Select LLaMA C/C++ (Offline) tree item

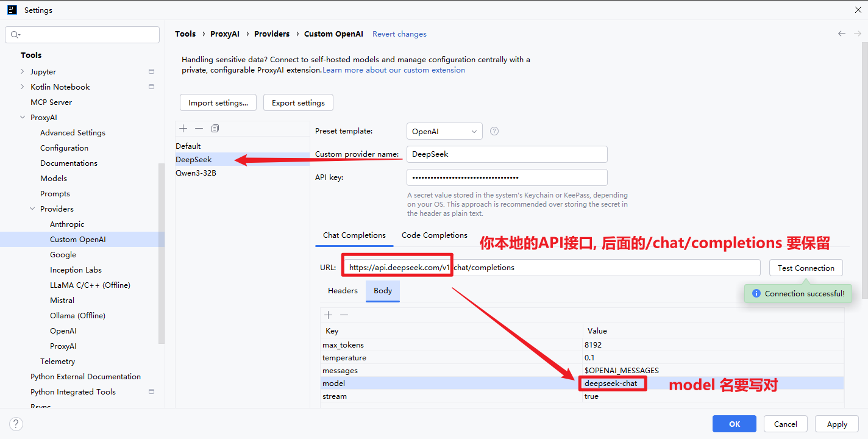(x=90, y=285)
